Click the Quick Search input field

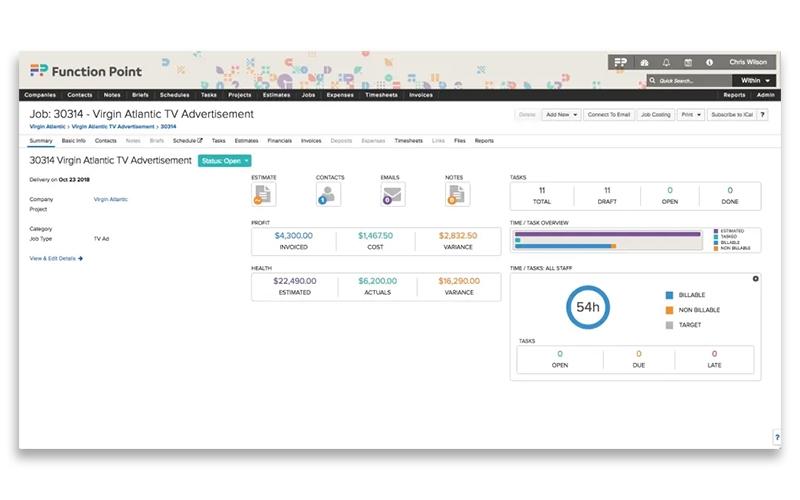(x=689, y=81)
